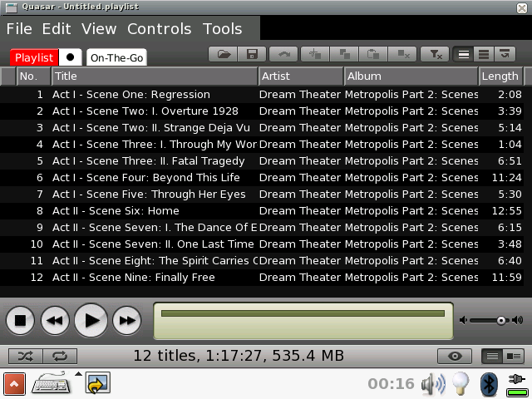Open the Tools menu
Screen dimensions: 532x399
pos(222,29)
